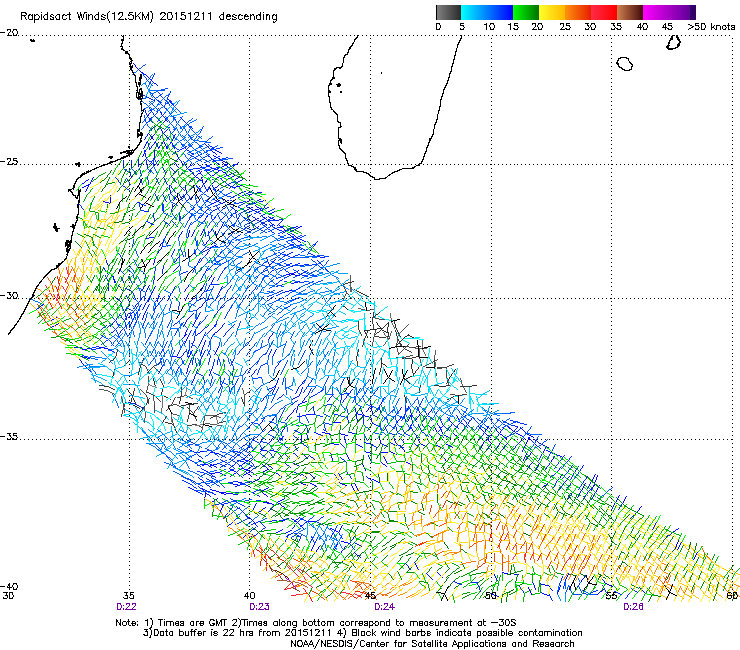
Task: Click the purple 'D:28' time label
Action: click(633, 607)
